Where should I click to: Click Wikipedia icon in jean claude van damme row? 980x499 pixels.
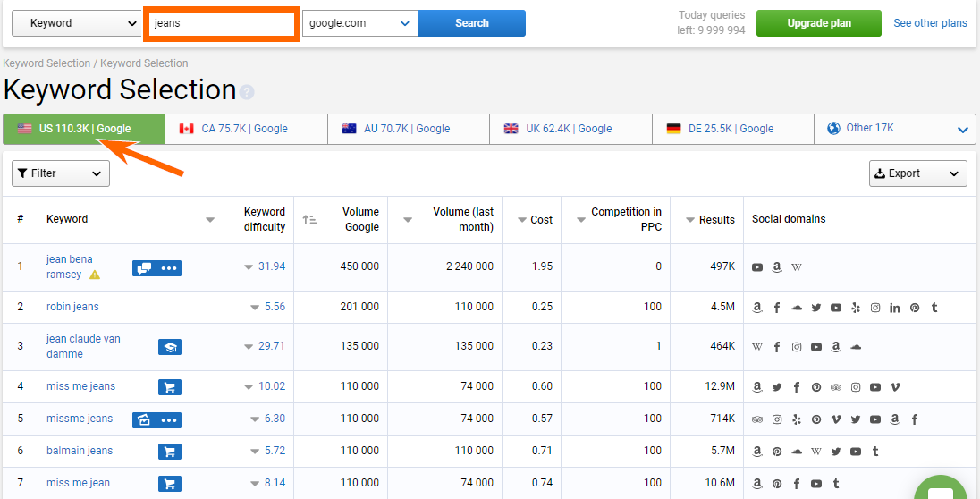pyautogui.click(x=757, y=346)
